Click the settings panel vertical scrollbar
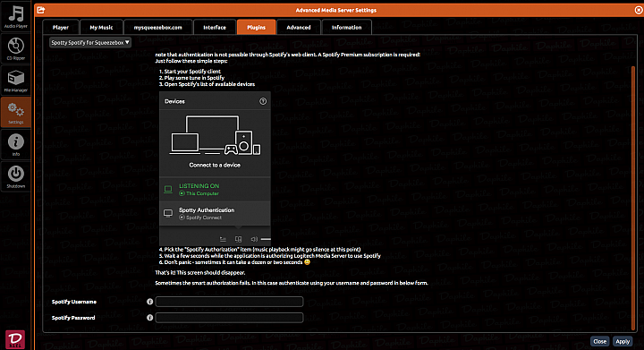 [x=633, y=197]
